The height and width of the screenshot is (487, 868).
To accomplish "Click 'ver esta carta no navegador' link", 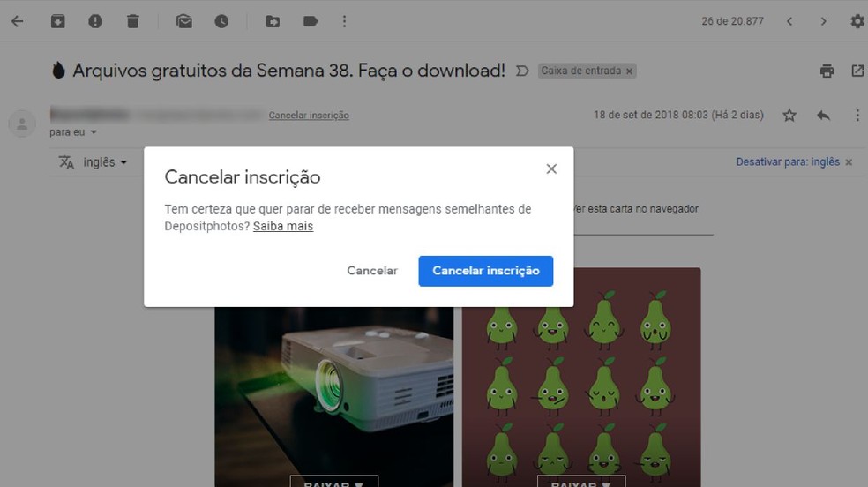I will tap(636, 208).
